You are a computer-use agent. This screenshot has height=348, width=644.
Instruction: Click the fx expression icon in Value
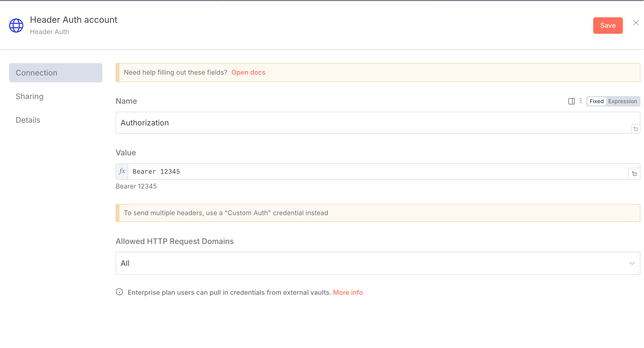coord(122,172)
